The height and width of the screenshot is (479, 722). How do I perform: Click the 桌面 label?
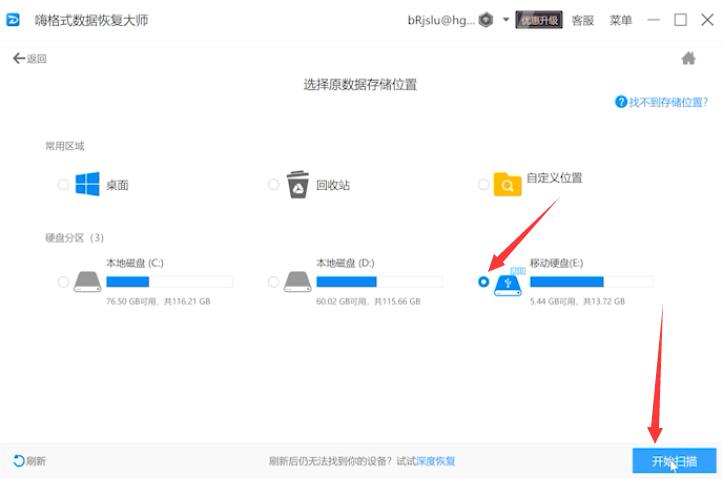(x=117, y=185)
